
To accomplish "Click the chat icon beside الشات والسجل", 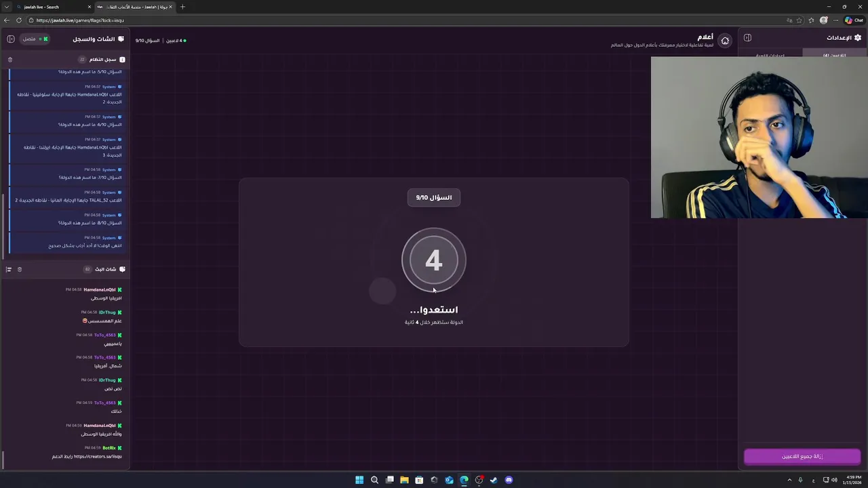I will tap(121, 39).
